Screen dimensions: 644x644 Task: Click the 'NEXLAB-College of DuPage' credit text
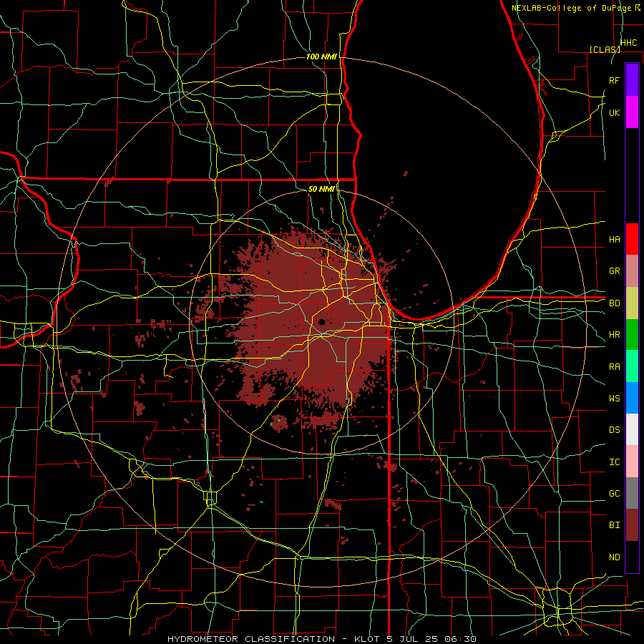pyautogui.click(x=572, y=8)
